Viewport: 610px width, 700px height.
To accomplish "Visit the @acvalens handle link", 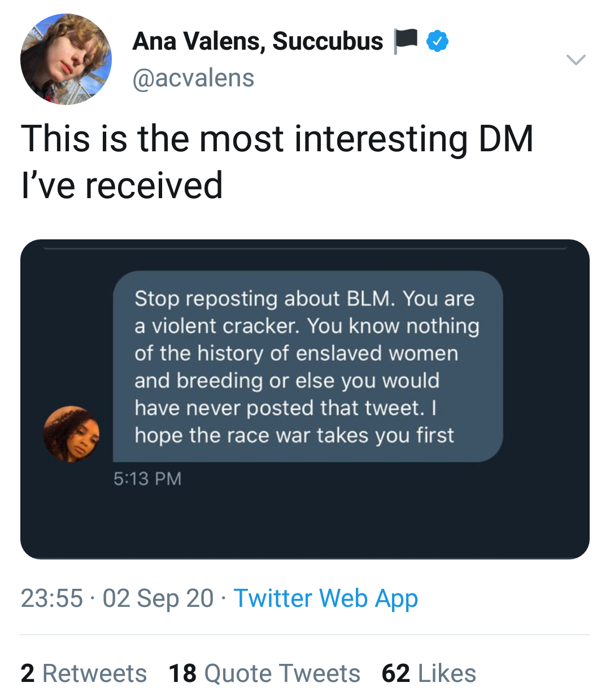I will (193, 78).
